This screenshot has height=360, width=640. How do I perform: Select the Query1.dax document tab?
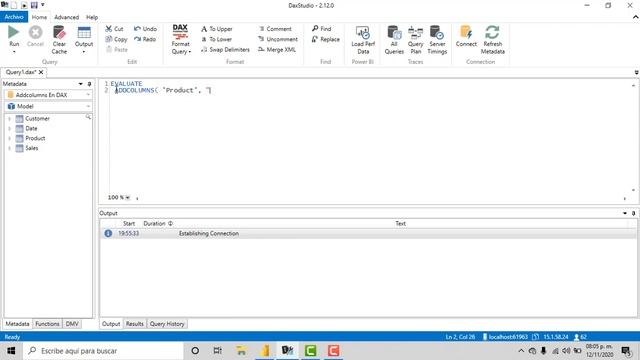[x=20, y=72]
